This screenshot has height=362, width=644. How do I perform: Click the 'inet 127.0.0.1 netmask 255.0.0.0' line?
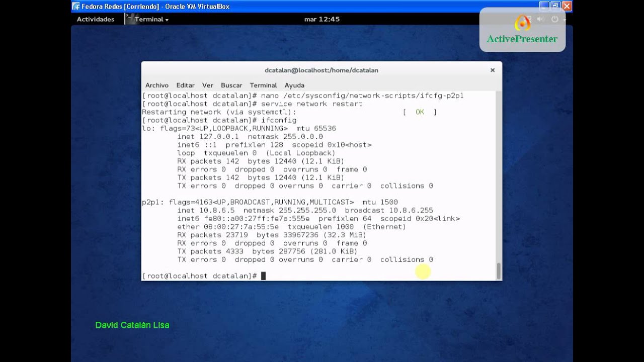click(x=250, y=137)
